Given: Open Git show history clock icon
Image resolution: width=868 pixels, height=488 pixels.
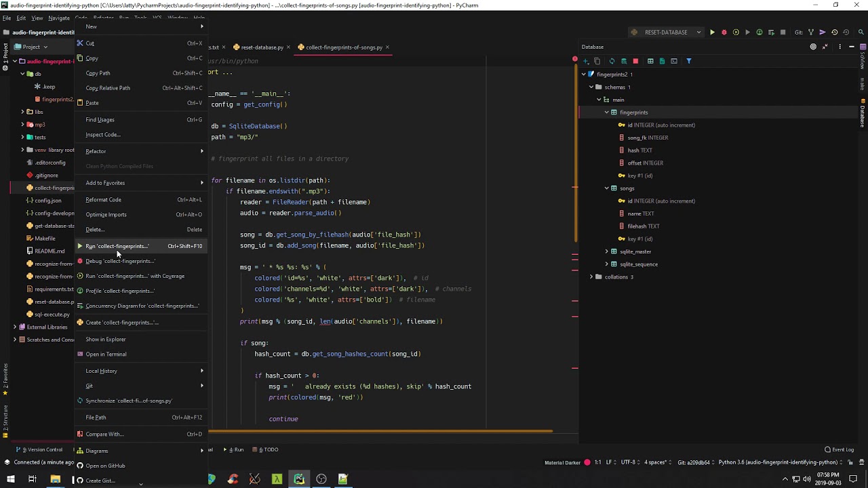Looking at the screenshot, I should pyautogui.click(x=834, y=32).
